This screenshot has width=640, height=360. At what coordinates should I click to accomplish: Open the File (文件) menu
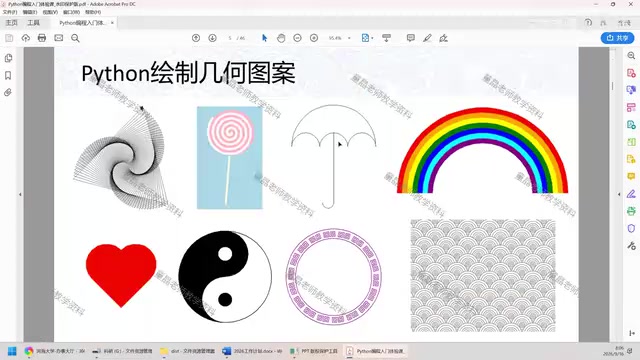[10, 12]
